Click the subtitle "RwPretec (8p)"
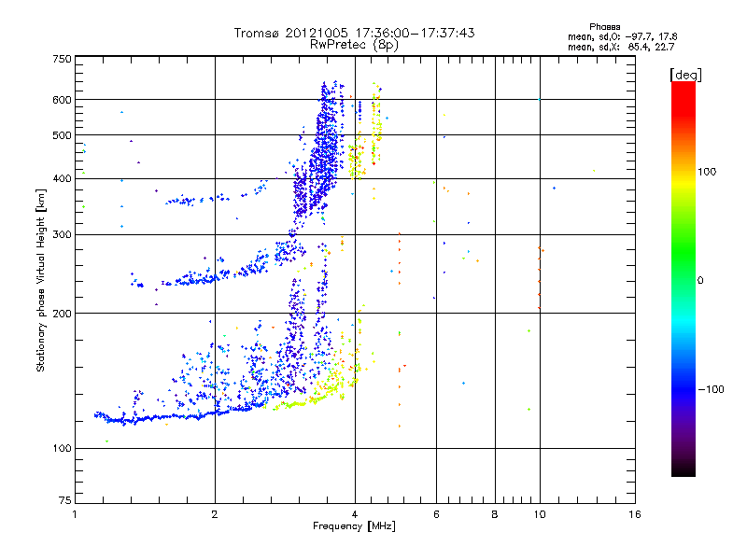Viewport: 747px width, 560px height. click(354, 45)
